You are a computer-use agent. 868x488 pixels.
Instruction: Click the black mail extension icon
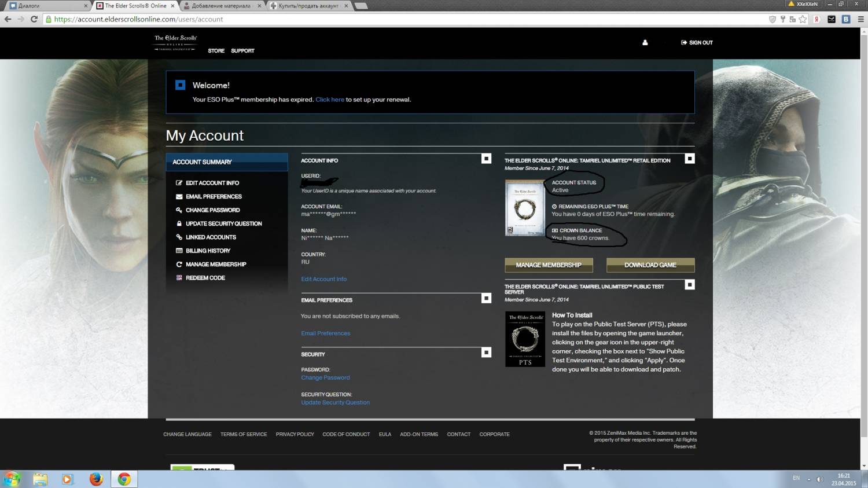pos(832,19)
